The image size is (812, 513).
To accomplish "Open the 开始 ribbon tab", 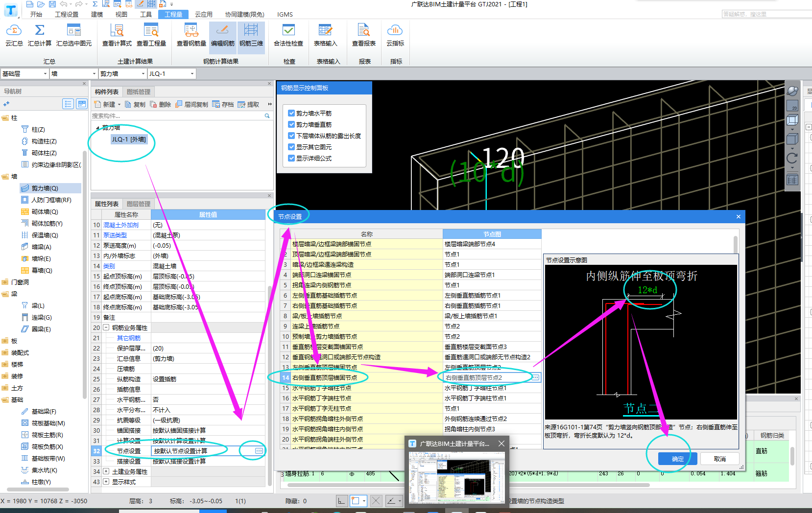I will pyautogui.click(x=36, y=14).
